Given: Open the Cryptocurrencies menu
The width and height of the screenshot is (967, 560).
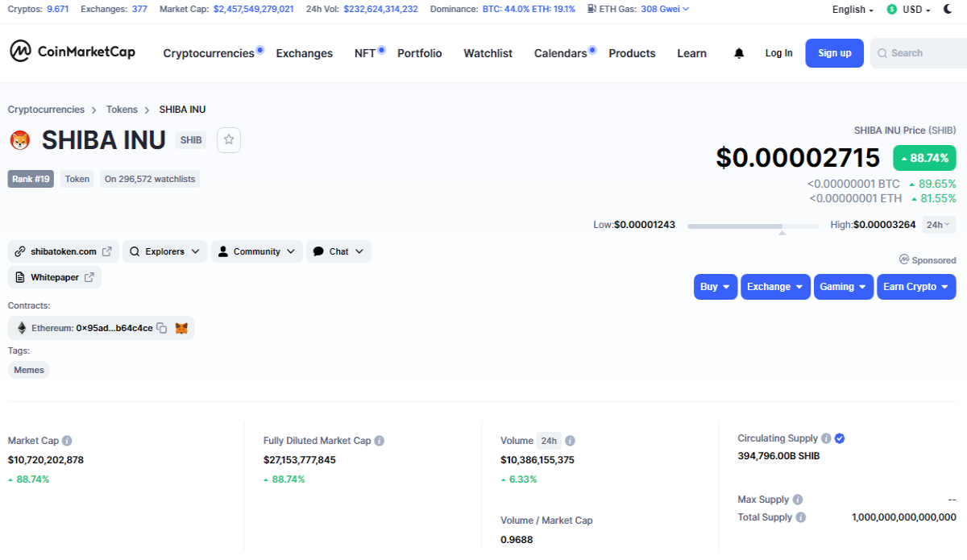Looking at the screenshot, I should click(209, 53).
